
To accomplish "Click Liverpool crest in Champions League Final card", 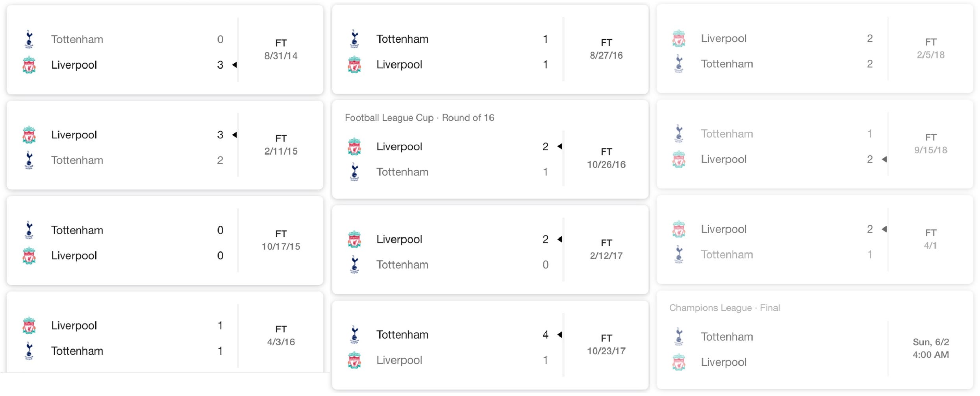I will pyautogui.click(x=679, y=362).
